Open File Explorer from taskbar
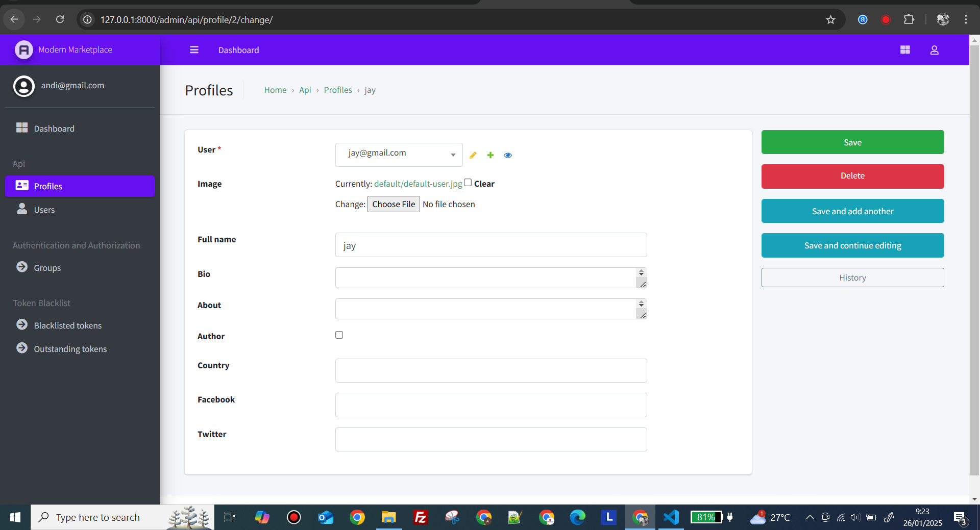Screen dimensions: 980x530 click(389, 517)
